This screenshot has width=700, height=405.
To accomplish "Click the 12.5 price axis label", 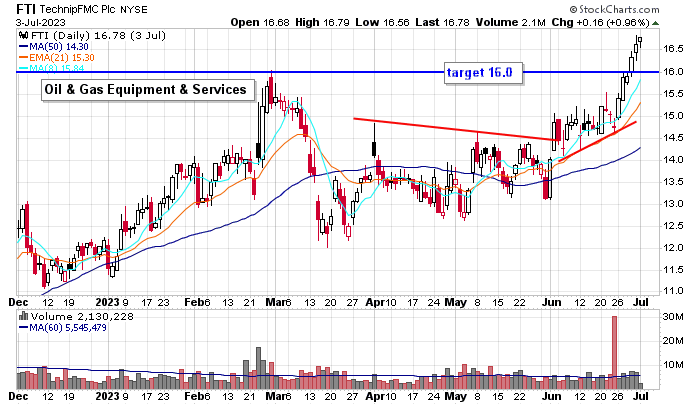I will [x=673, y=225].
